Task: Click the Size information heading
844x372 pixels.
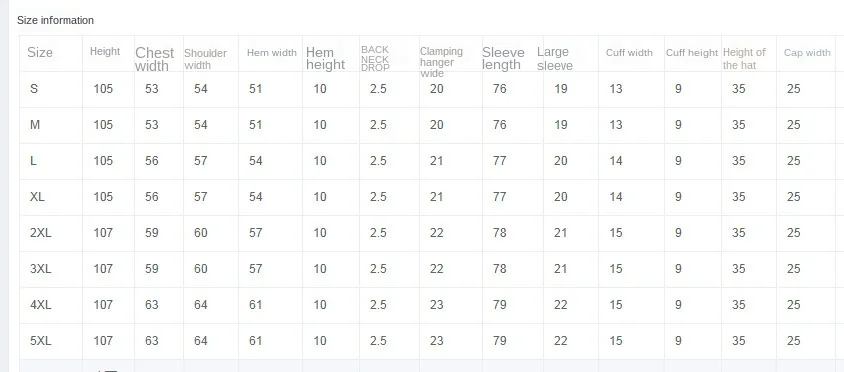Action: tap(55, 20)
